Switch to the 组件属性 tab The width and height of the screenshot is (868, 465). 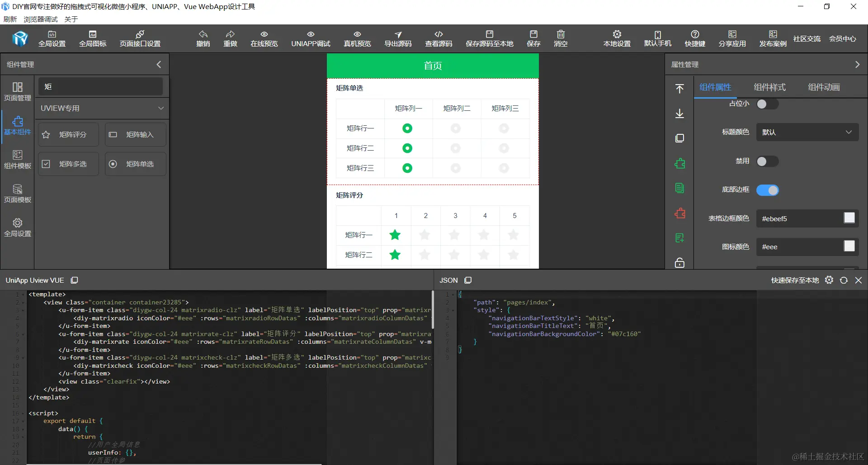pos(715,87)
